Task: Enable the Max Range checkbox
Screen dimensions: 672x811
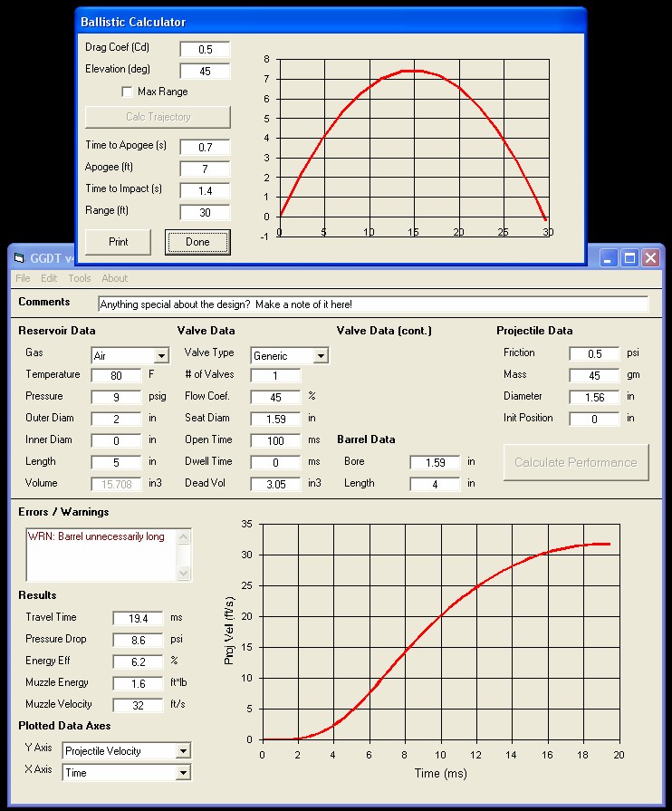Action: [x=128, y=92]
